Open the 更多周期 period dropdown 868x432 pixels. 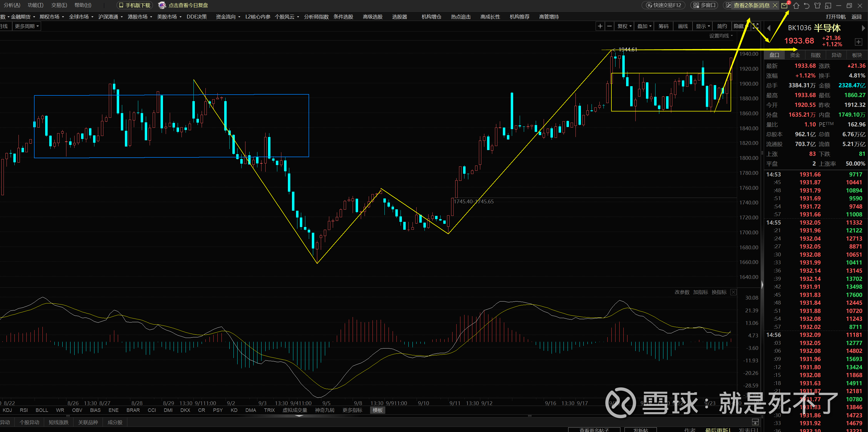(x=27, y=26)
